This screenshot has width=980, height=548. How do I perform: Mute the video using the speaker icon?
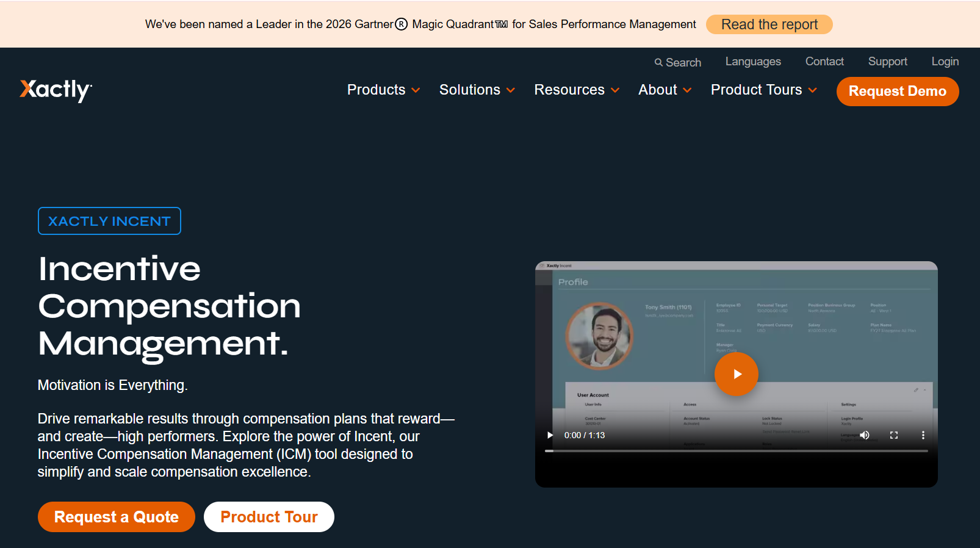point(865,435)
